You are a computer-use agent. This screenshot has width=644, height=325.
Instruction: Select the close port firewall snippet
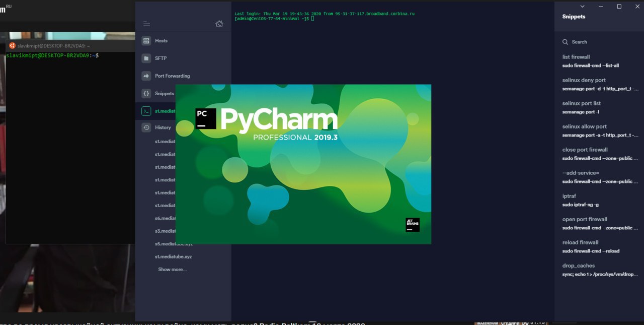pyautogui.click(x=600, y=154)
